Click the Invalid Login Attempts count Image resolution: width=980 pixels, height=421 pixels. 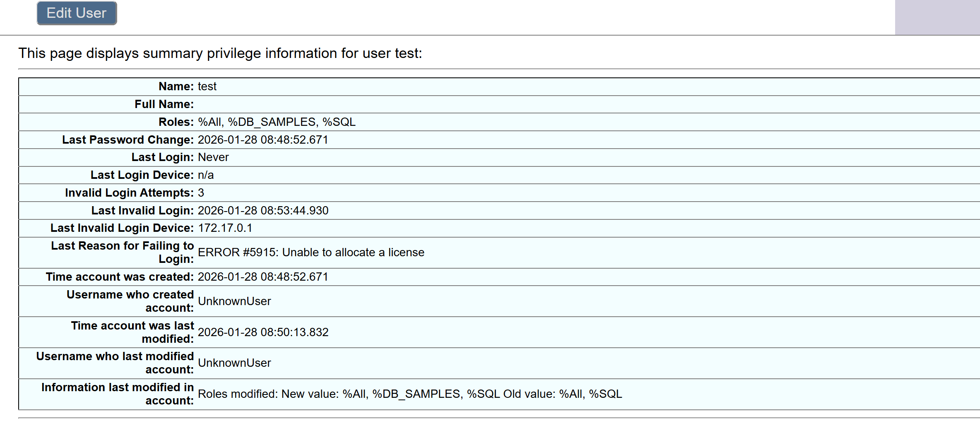tap(201, 193)
